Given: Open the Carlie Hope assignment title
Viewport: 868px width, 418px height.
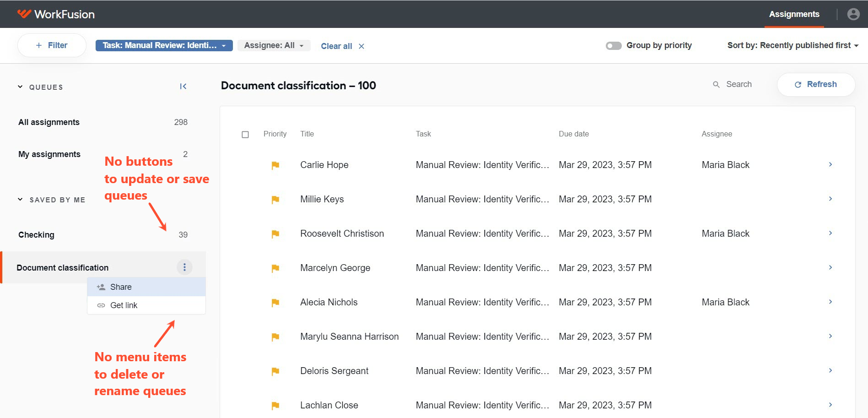Looking at the screenshot, I should tap(324, 165).
